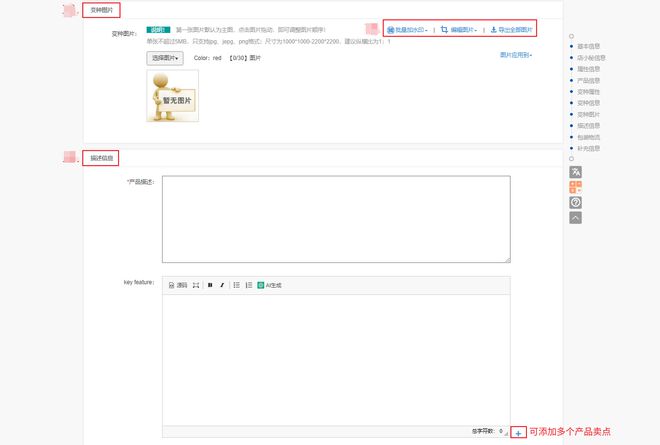Insert ordered numbered list in editor
Screen dimensions: 660x445
pos(248,285)
